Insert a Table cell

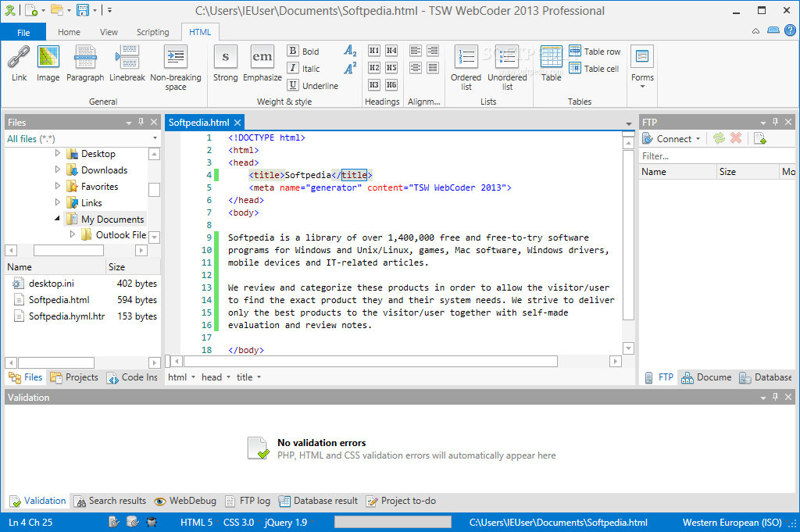coord(594,68)
